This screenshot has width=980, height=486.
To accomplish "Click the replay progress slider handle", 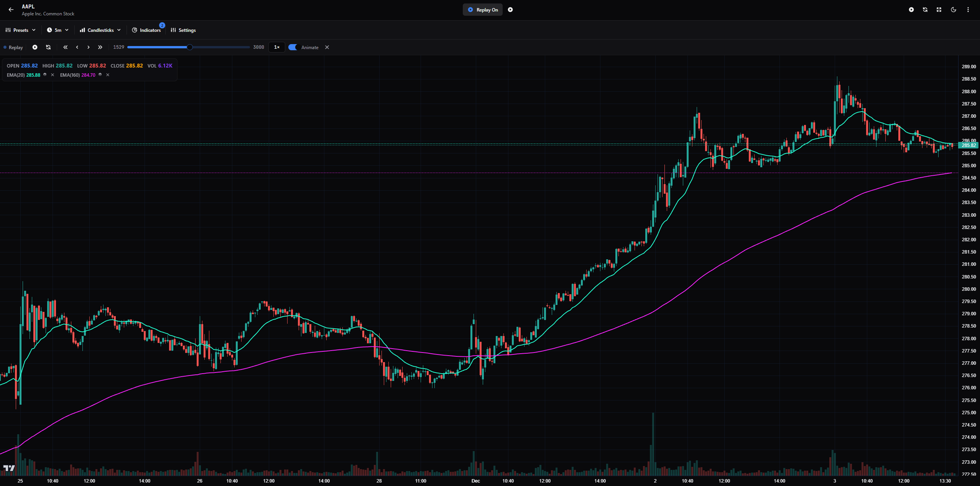I will click(190, 47).
